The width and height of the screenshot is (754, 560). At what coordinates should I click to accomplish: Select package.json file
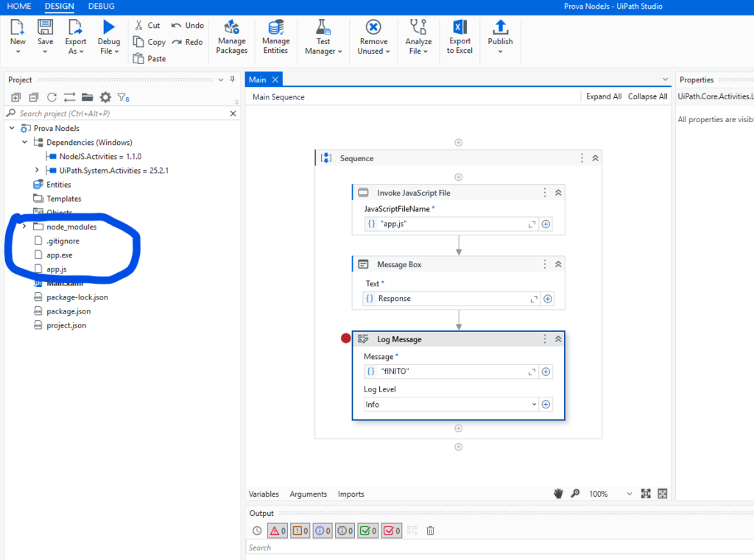click(x=68, y=311)
